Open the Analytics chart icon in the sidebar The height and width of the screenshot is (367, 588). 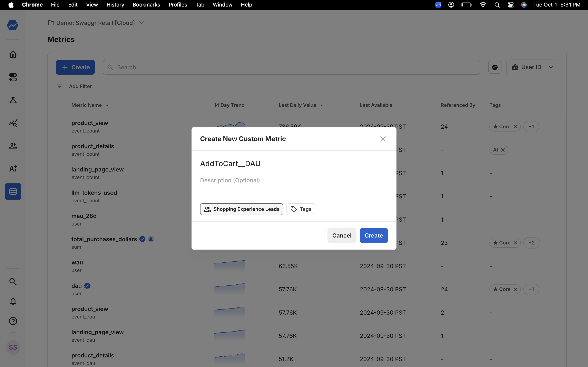pyautogui.click(x=13, y=123)
